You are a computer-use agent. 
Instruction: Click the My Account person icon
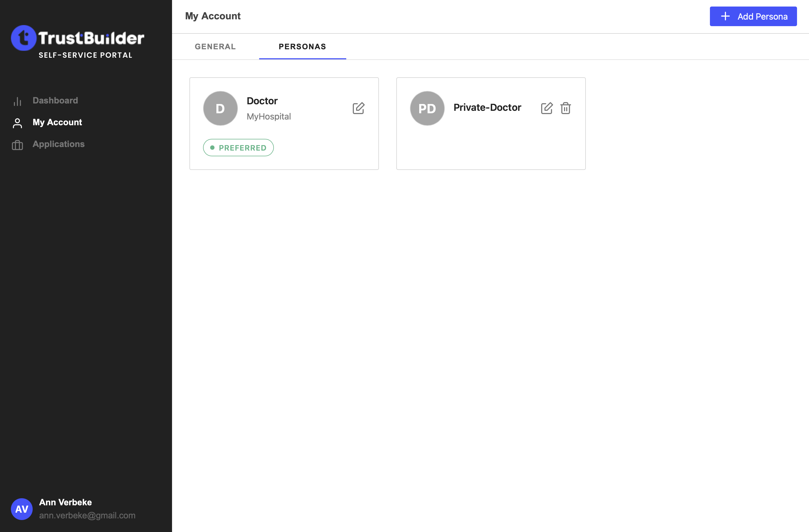click(17, 123)
